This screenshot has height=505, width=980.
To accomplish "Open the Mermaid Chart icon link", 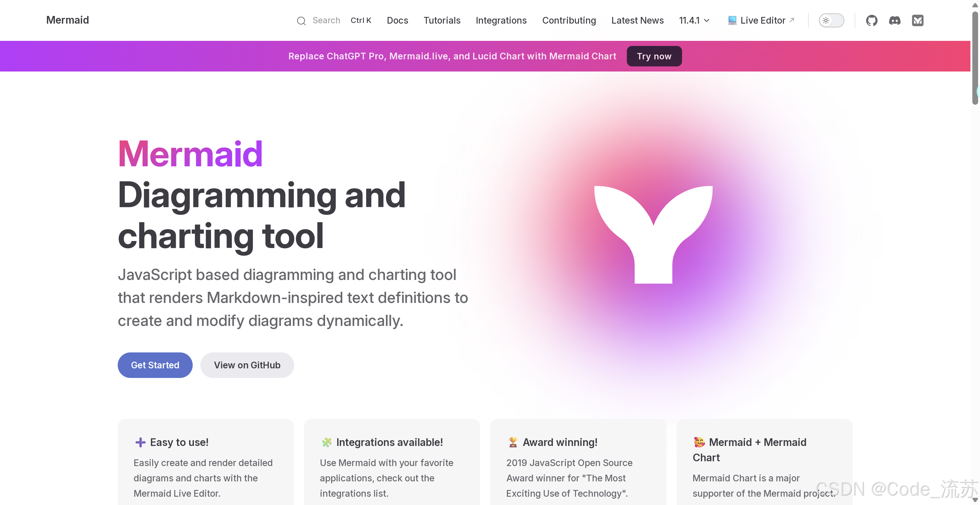I will [x=917, y=20].
